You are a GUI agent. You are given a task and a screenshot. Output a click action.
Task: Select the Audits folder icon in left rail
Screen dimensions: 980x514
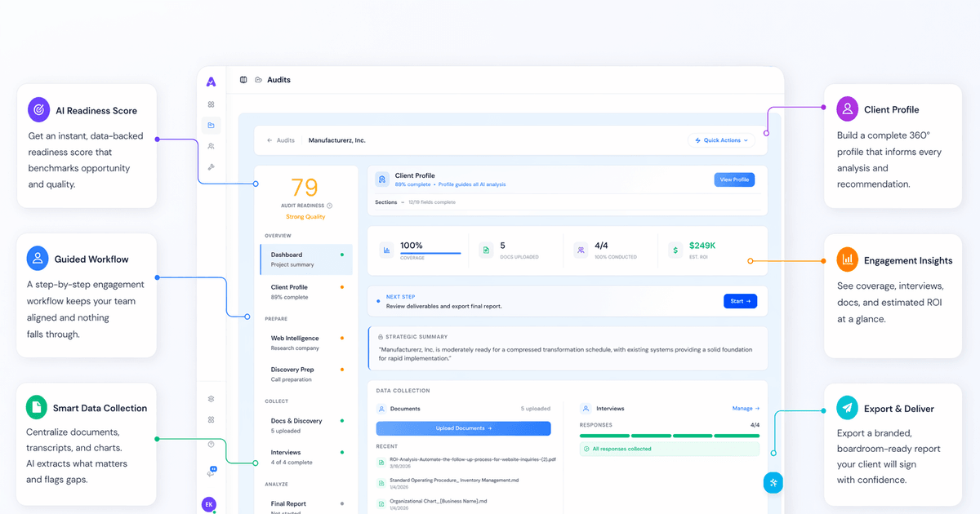click(x=211, y=125)
